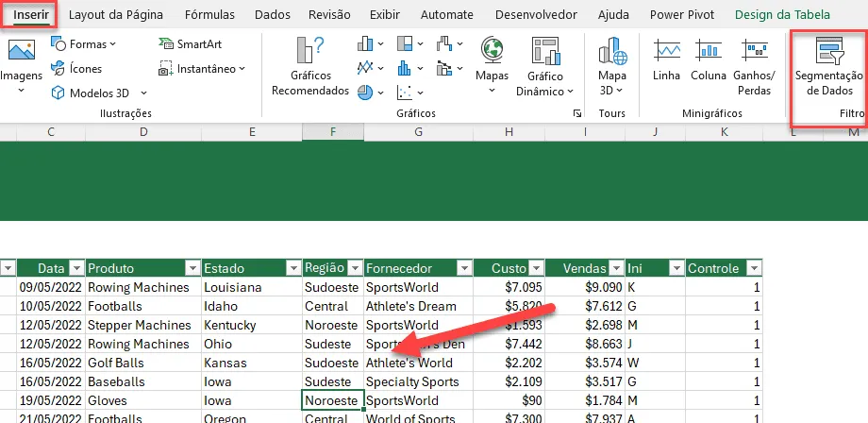868x423 pixels.
Task: Open the Imagens picture menu
Action: point(21,66)
